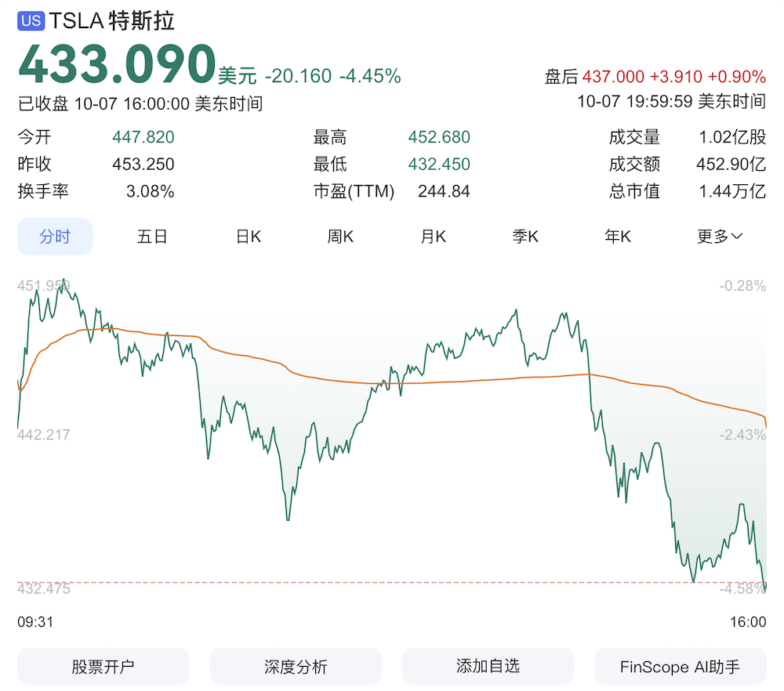Select the 月K monthly chart tab
784x691 pixels.
click(x=432, y=237)
